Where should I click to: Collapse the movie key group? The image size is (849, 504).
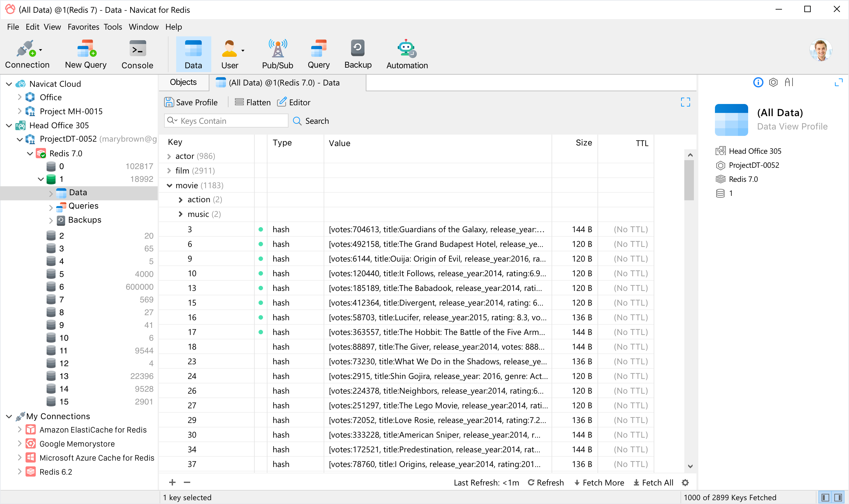[x=169, y=185]
